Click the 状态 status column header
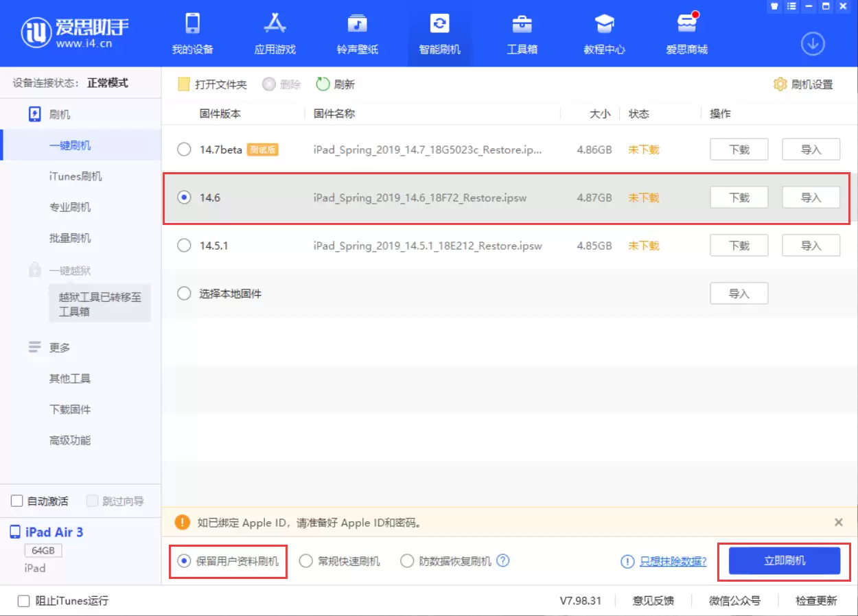Screen dimensions: 858x616 [x=638, y=114]
